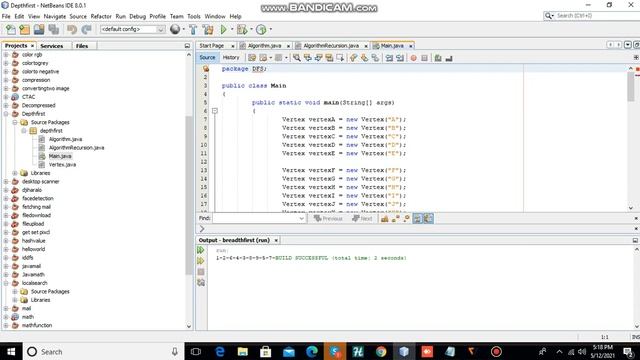Click Find Selection magnifier in editor toolbar
The image size is (640, 360).
pos(297,58)
